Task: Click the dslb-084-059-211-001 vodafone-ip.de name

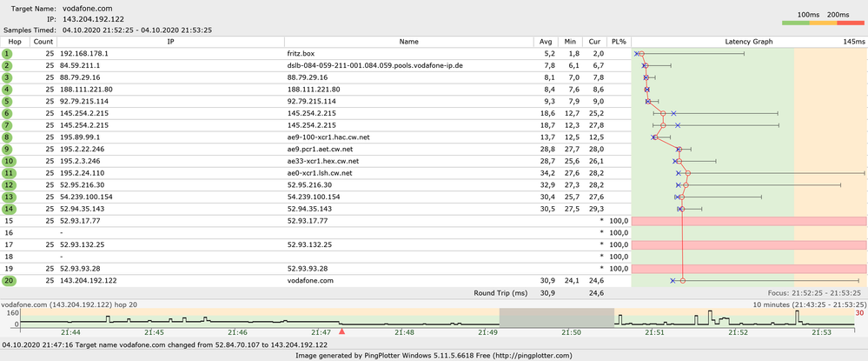Action: (375, 65)
